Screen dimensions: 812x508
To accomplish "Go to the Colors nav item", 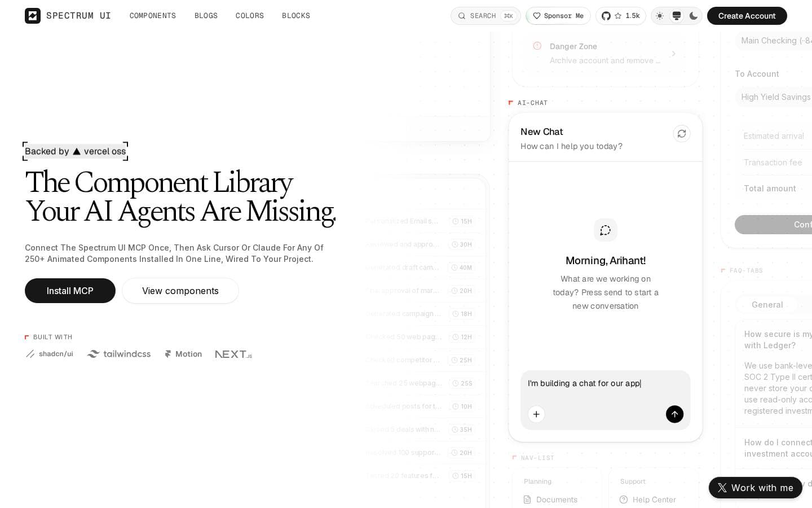I will pyautogui.click(x=250, y=16).
